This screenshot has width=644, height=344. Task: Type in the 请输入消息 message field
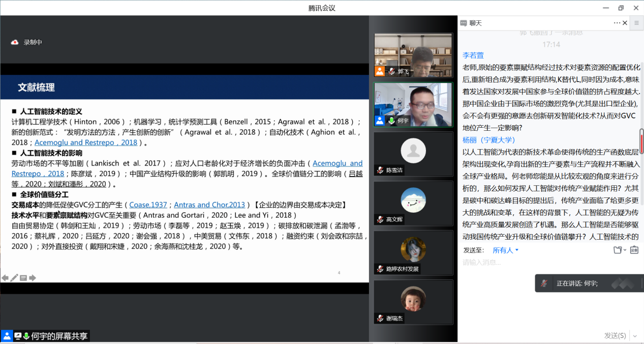(544, 263)
